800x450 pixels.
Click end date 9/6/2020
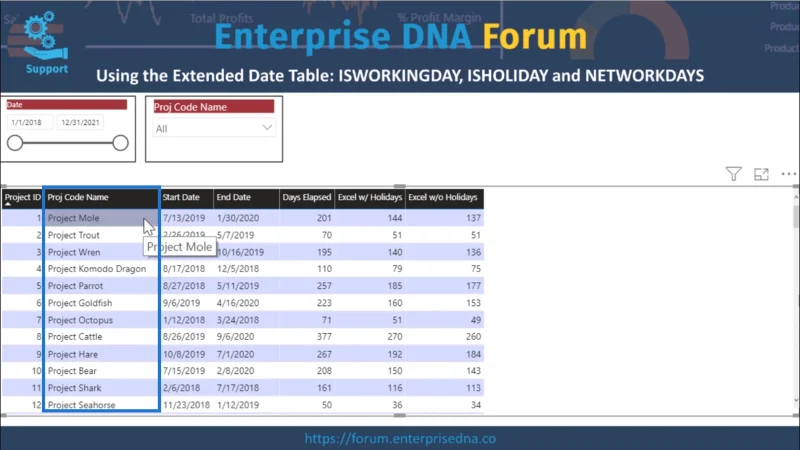point(235,337)
